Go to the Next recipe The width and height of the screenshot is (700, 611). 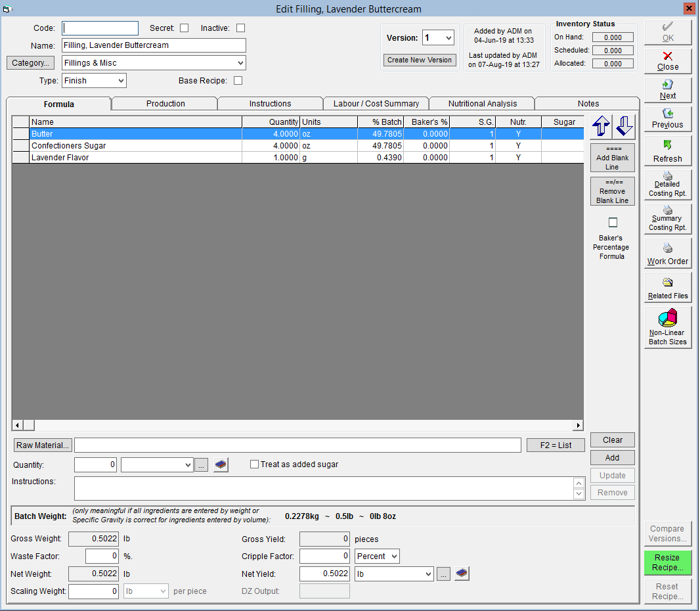pyautogui.click(x=668, y=90)
